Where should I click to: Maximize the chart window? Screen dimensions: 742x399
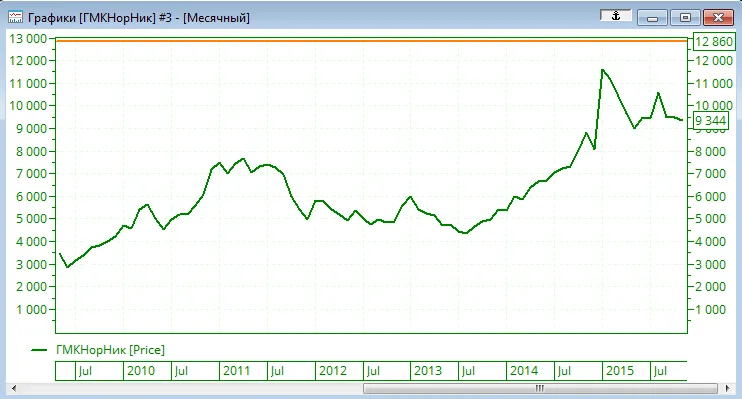[685, 18]
